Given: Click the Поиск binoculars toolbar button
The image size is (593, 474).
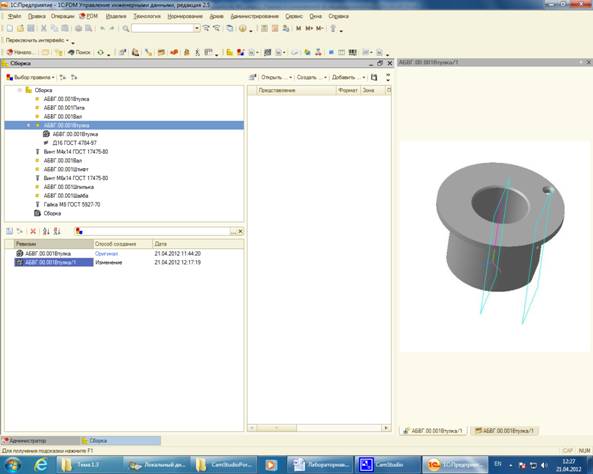Looking at the screenshot, I should 79,52.
